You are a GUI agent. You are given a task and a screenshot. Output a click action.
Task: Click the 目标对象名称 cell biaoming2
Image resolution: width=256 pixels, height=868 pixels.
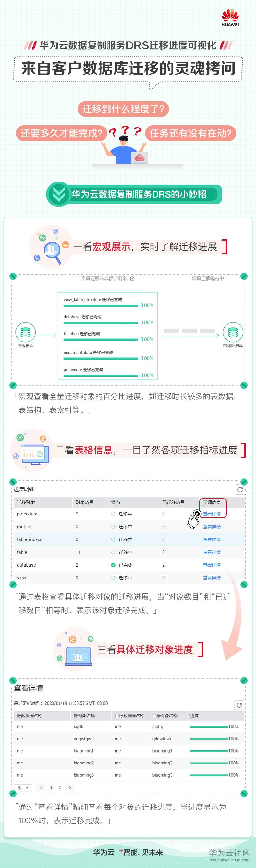pos(162,763)
